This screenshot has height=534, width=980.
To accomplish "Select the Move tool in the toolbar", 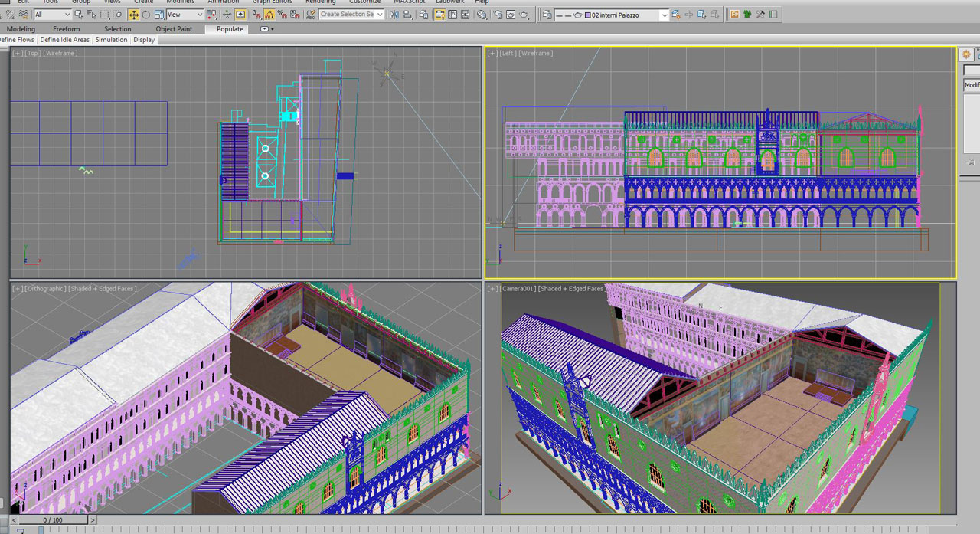I will tap(133, 15).
